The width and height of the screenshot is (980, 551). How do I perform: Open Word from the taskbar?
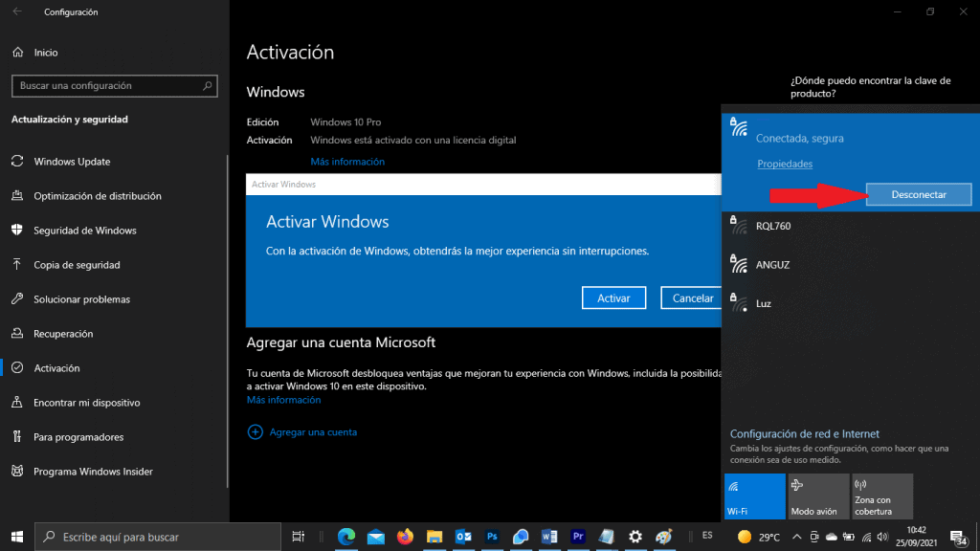[x=549, y=537]
